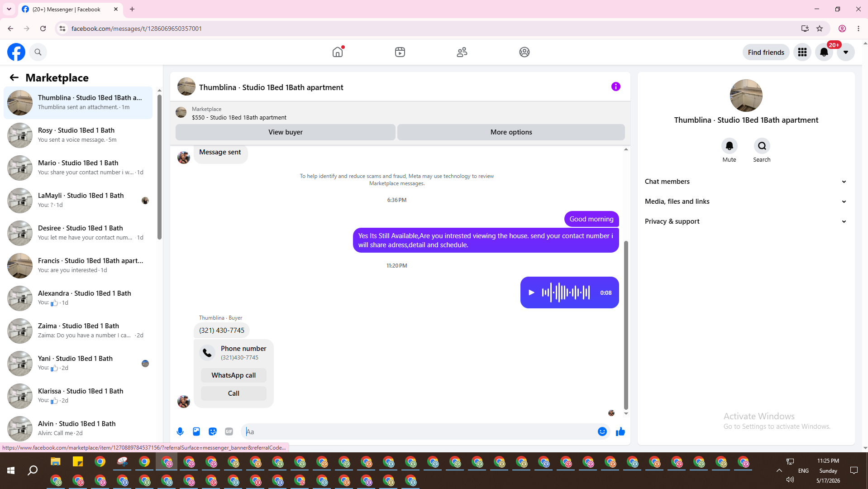Click the (321) 430-7745 message bubble
The height and width of the screenshot is (489, 868).
(x=222, y=331)
